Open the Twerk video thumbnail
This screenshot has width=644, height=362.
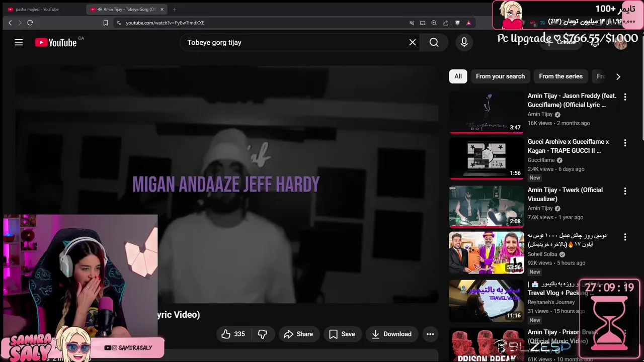pos(487,207)
